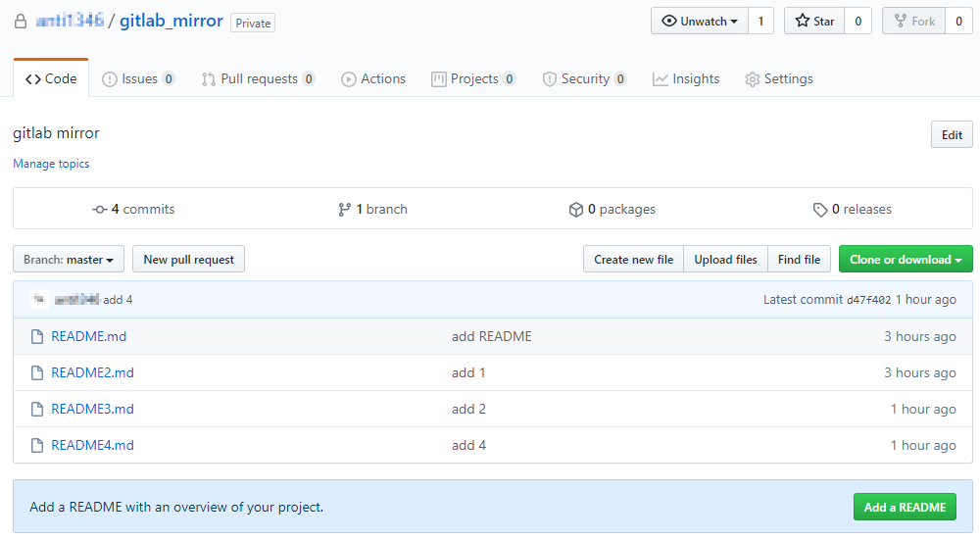Open the Projects tab
980x540 pixels.
click(x=473, y=78)
